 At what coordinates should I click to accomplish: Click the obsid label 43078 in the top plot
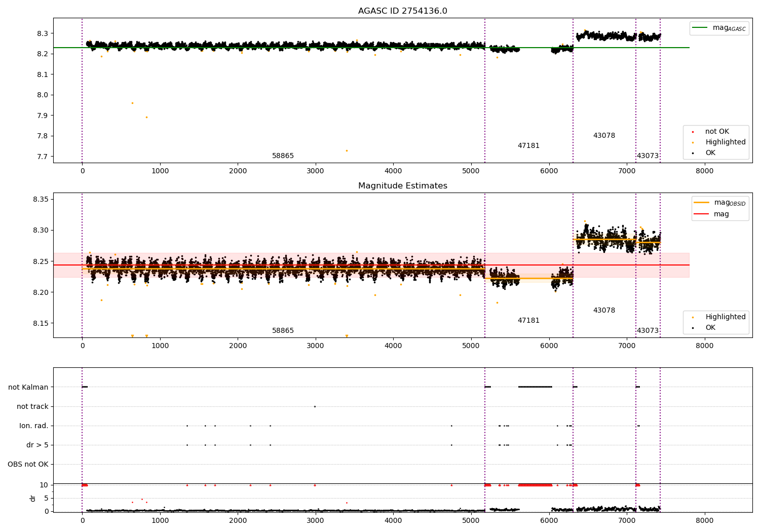point(604,136)
